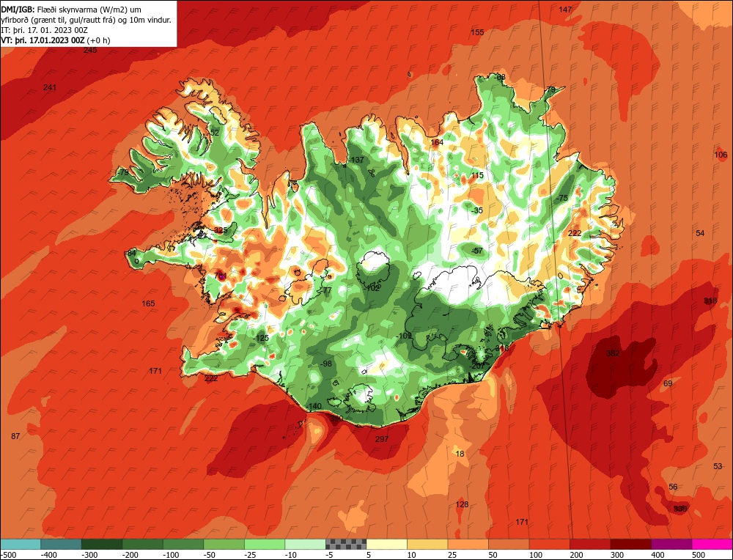The width and height of the screenshot is (733, 560).
Task: Click the legend scale label '400'
Action: [658, 555]
